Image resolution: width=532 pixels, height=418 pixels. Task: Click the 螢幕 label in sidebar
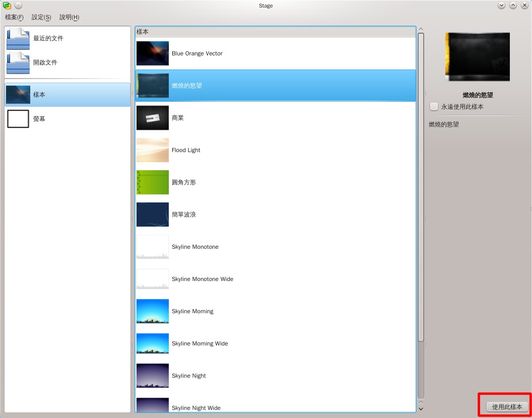point(39,119)
